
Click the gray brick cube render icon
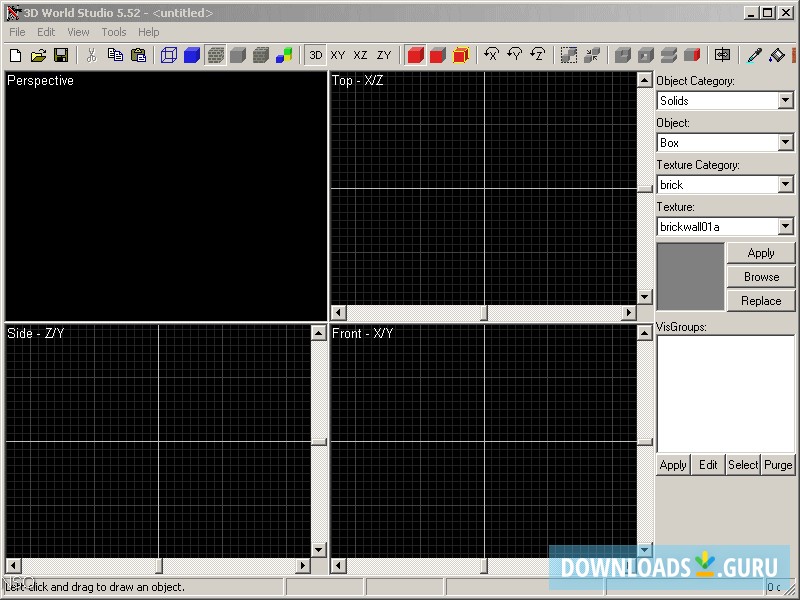pos(261,55)
